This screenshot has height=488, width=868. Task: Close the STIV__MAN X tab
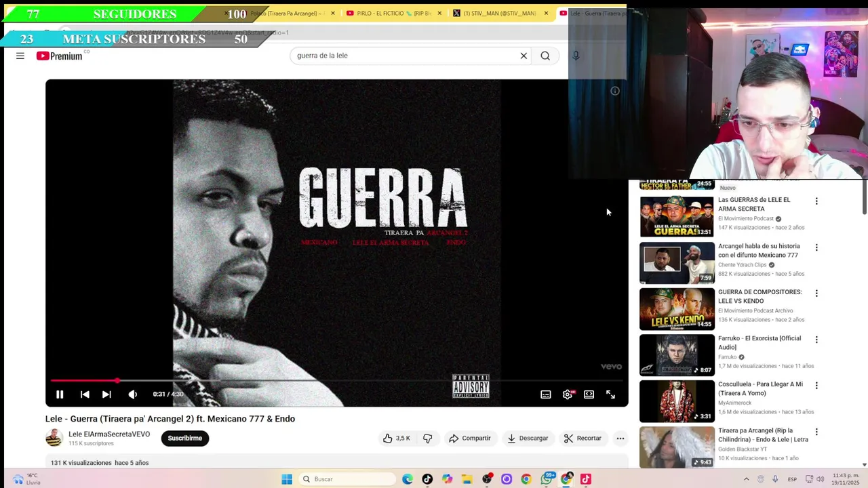(546, 13)
